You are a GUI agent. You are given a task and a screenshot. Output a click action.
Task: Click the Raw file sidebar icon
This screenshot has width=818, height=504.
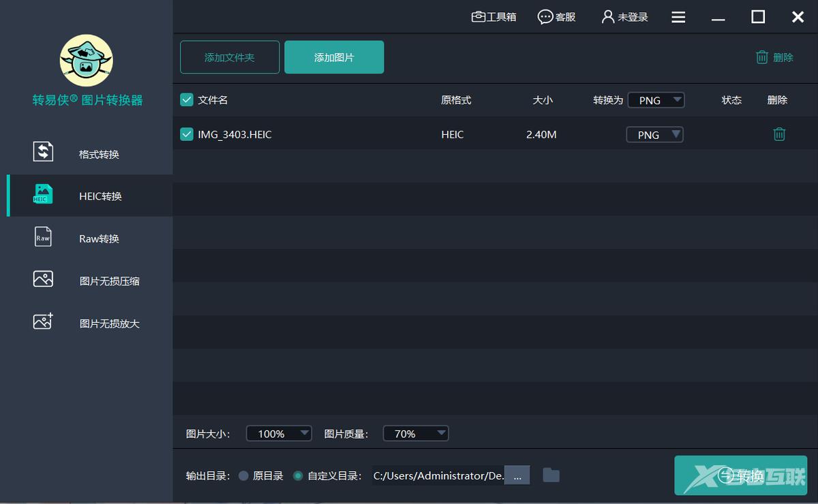pyautogui.click(x=43, y=236)
